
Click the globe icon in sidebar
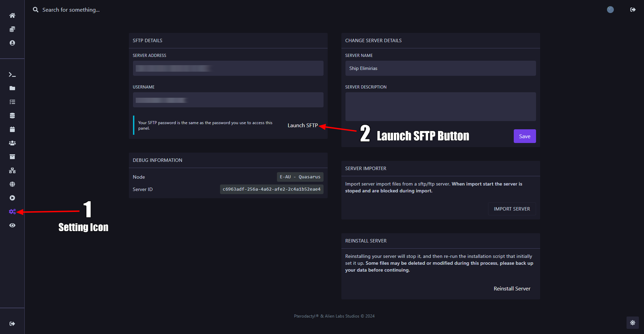coord(12,184)
